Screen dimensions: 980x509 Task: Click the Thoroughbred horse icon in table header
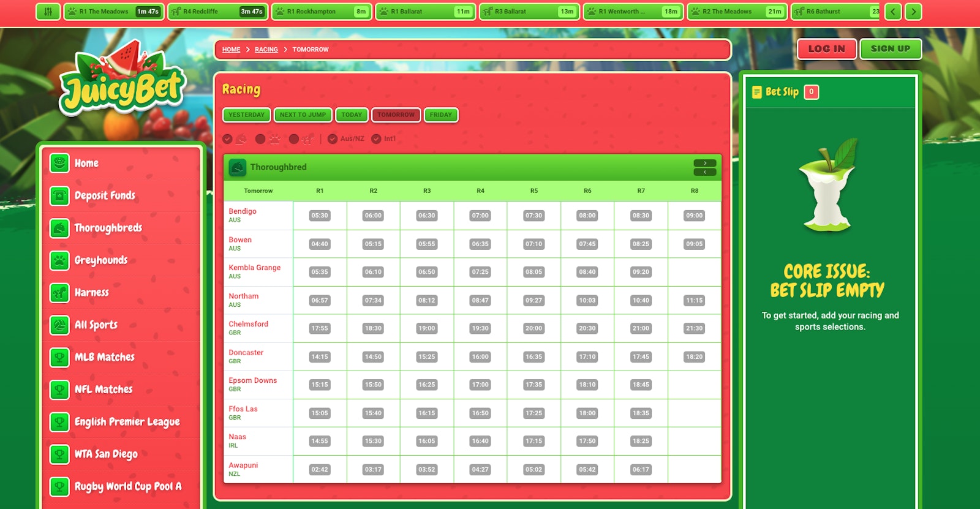click(x=238, y=167)
